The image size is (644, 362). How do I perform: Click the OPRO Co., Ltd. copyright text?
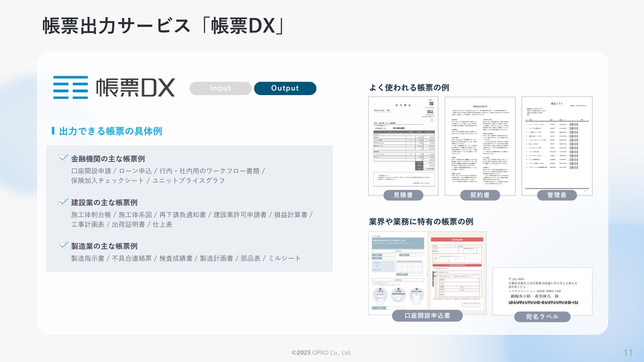pos(321,353)
